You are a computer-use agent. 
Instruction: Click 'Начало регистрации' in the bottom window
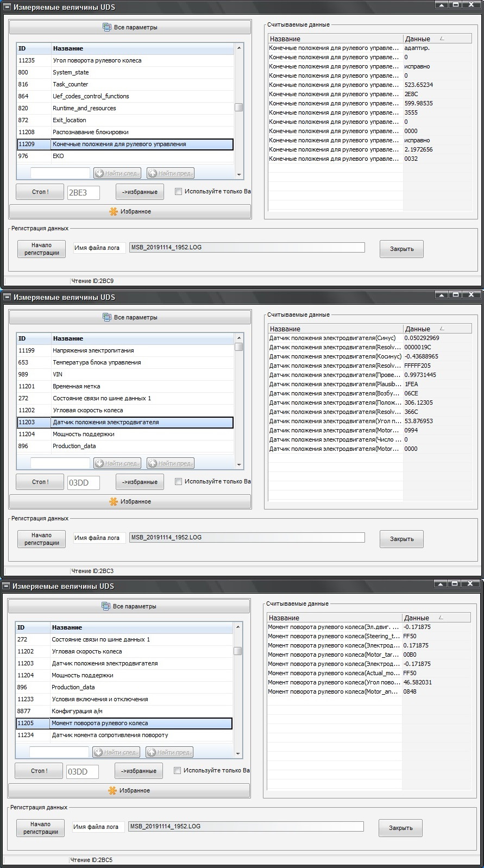point(41,828)
